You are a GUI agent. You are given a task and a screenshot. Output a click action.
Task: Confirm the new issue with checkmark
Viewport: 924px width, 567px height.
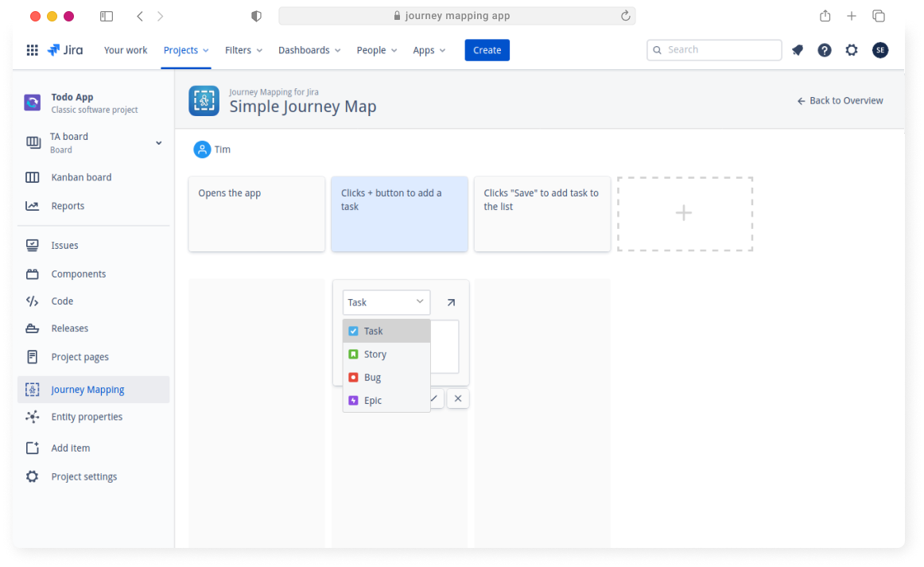(x=434, y=398)
